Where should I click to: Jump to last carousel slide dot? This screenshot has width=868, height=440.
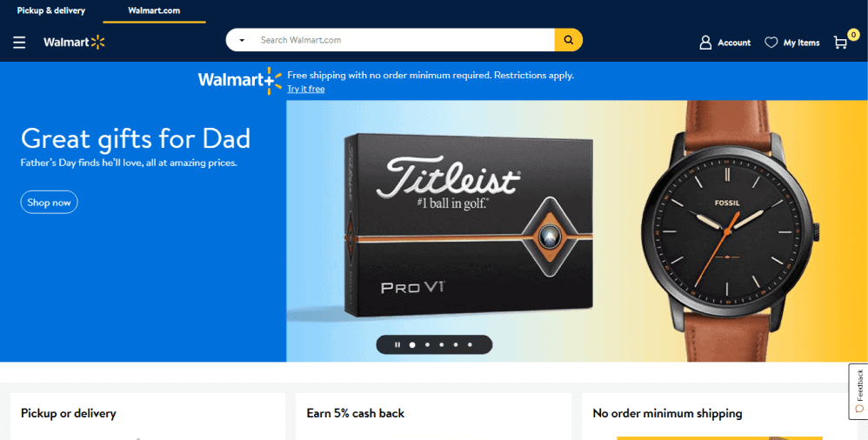pos(470,345)
